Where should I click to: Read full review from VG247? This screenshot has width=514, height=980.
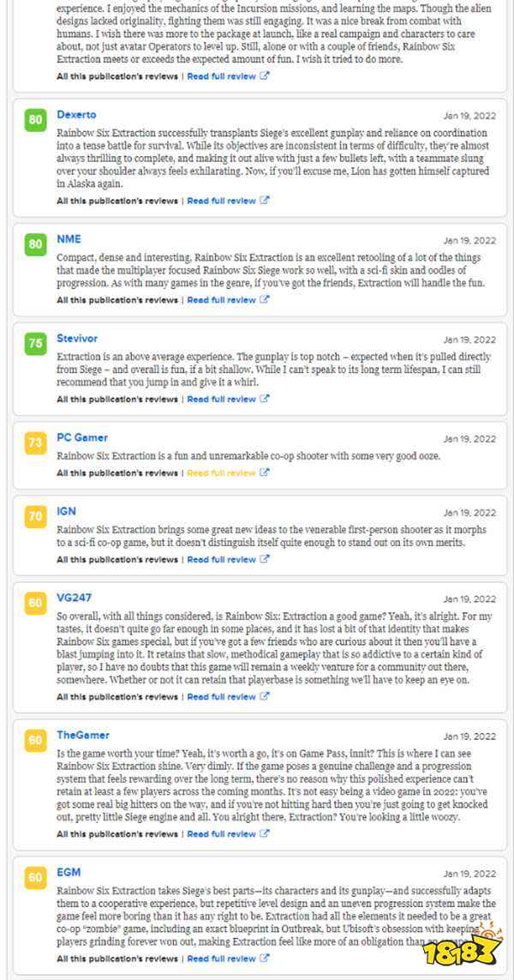pyautogui.click(x=221, y=697)
